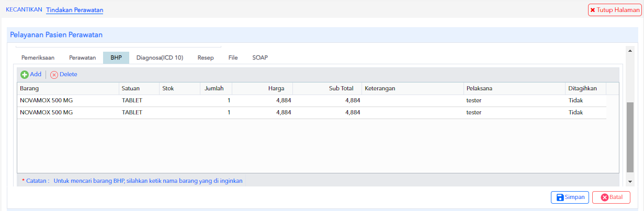Click the scrollbar down arrow

point(630,181)
